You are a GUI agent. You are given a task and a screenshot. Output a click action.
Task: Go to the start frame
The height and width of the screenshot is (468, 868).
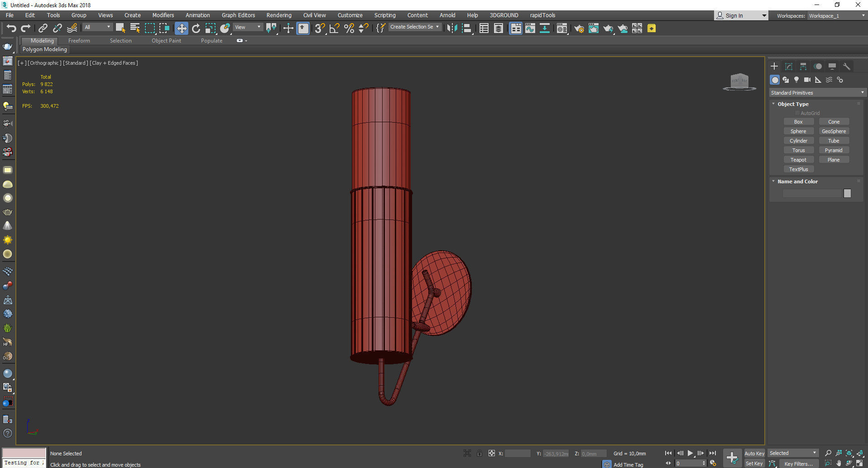point(668,453)
